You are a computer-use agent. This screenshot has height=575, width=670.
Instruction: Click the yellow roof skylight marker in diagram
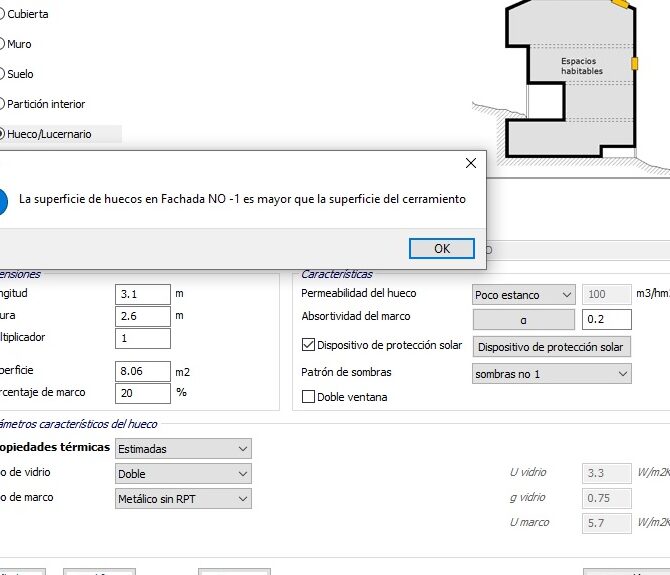point(620,3)
